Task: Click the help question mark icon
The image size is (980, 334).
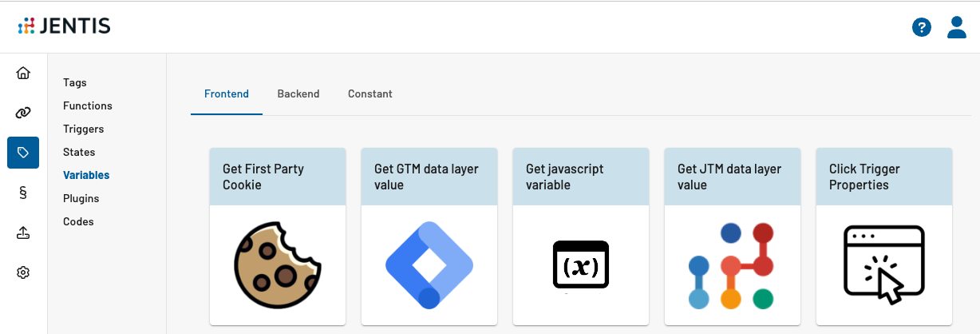Action: (x=922, y=27)
